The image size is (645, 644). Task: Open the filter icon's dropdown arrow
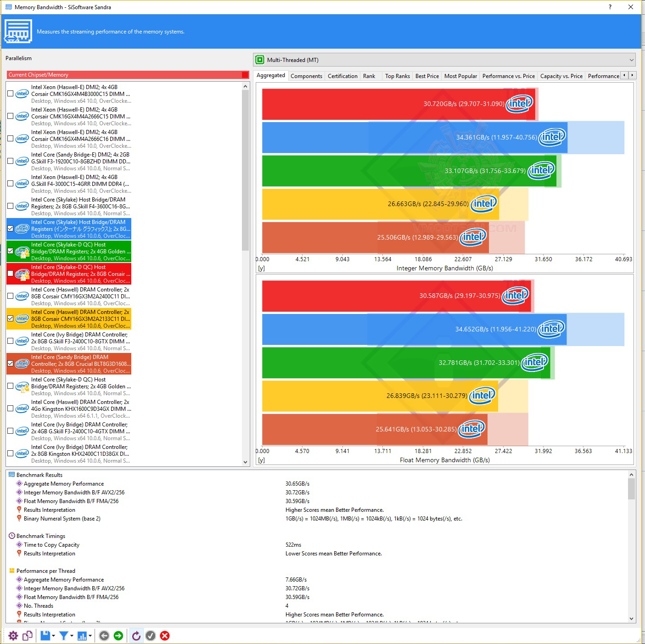point(72,636)
